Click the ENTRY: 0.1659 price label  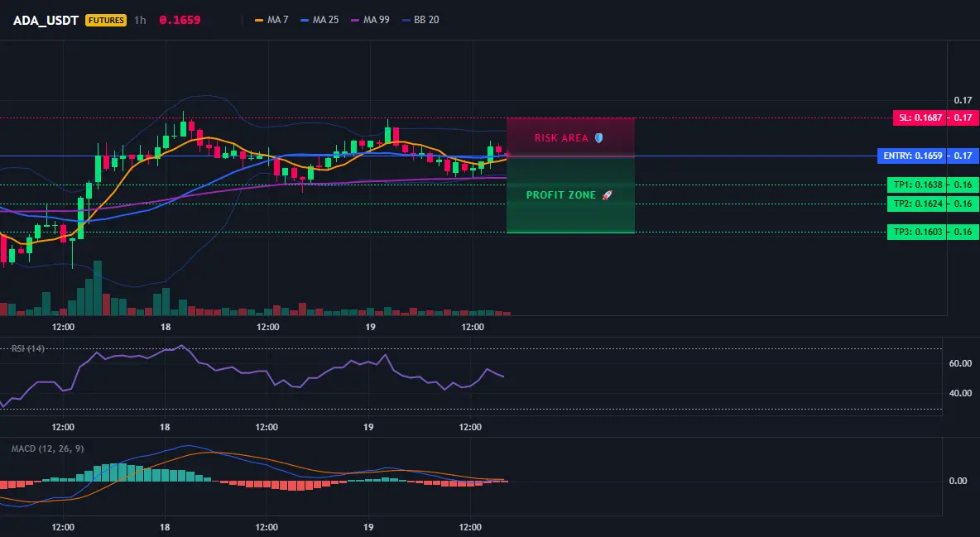[912, 156]
